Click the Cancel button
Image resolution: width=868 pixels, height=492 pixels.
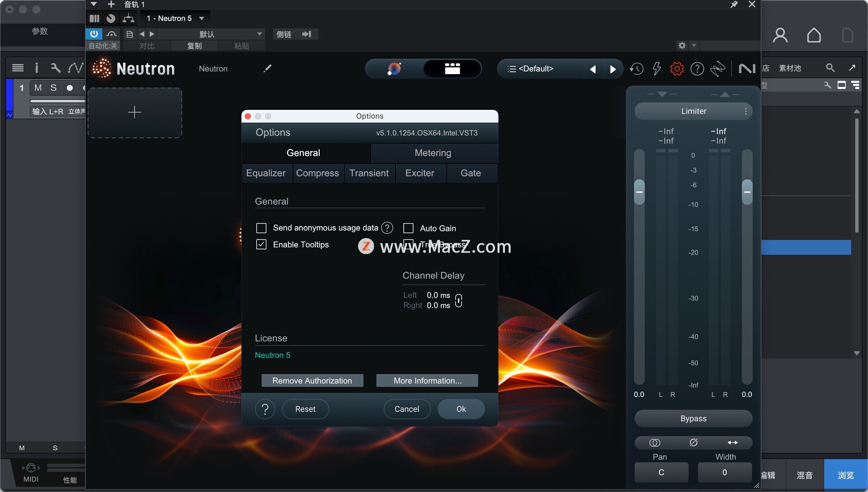coord(407,409)
